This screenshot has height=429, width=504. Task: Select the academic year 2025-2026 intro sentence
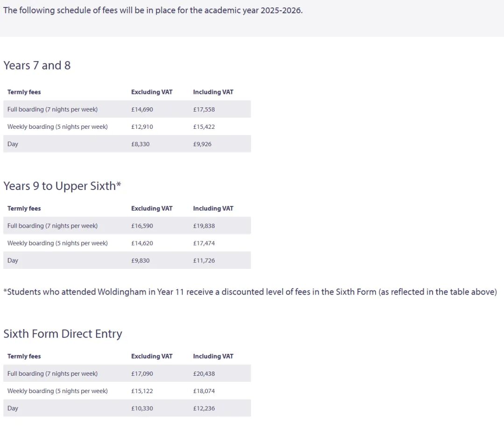pyautogui.click(x=153, y=10)
